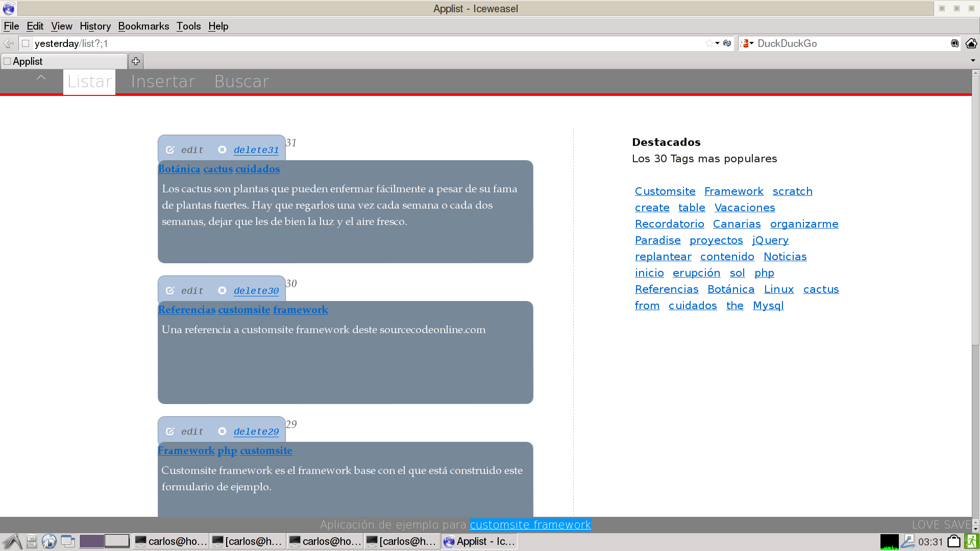Click the URL address bar

click(x=357, y=43)
